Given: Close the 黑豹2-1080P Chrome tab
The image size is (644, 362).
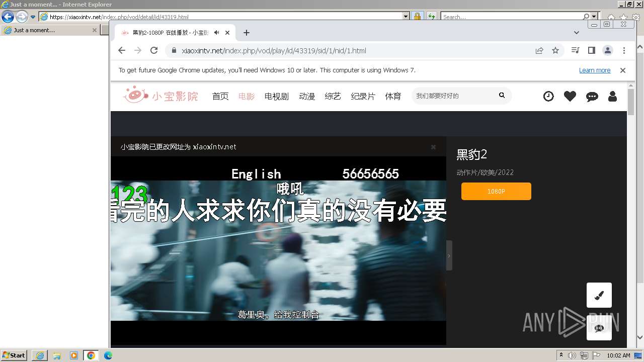Looking at the screenshot, I should (227, 33).
